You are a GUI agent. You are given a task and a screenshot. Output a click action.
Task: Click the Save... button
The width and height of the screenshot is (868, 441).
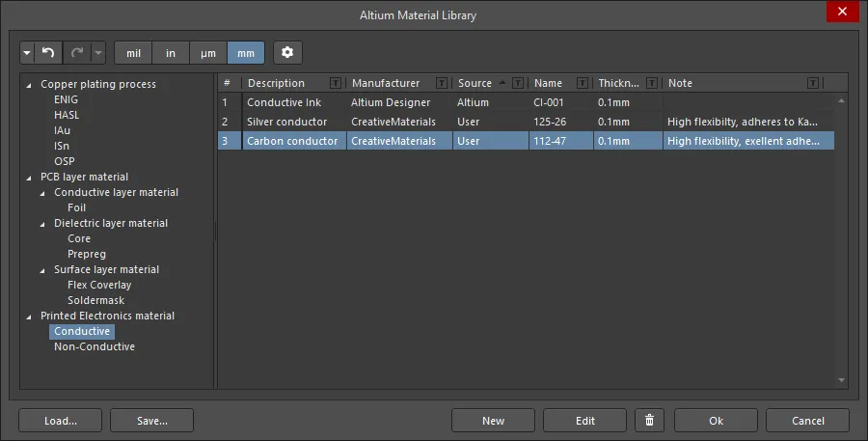point(151,421)
